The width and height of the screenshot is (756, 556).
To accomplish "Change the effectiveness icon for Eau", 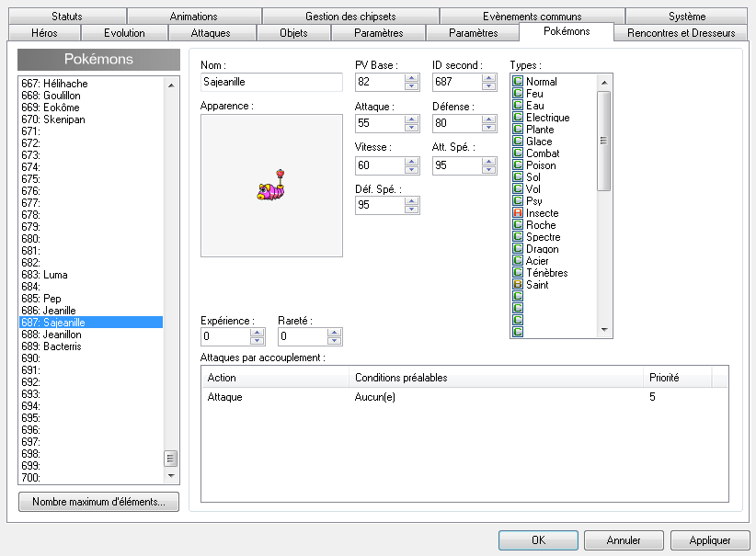I will pos(518,105).
